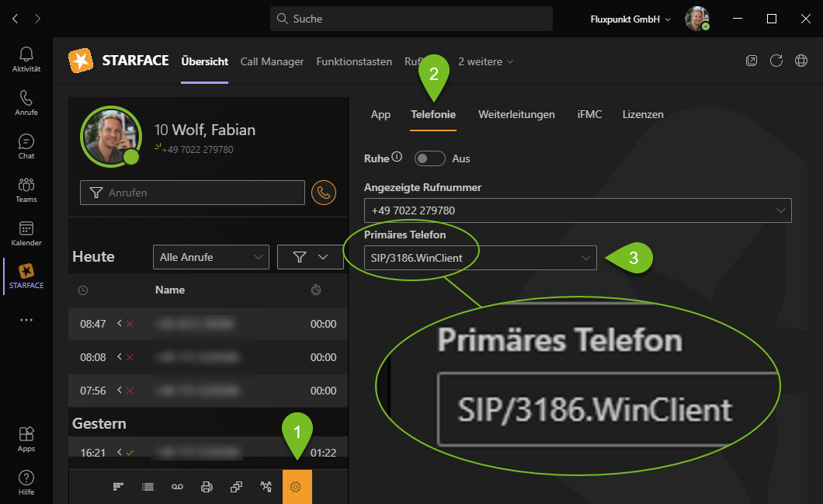Open Anrufe in the Teams sidebar
Screen dimensions: 823x504
26,103
